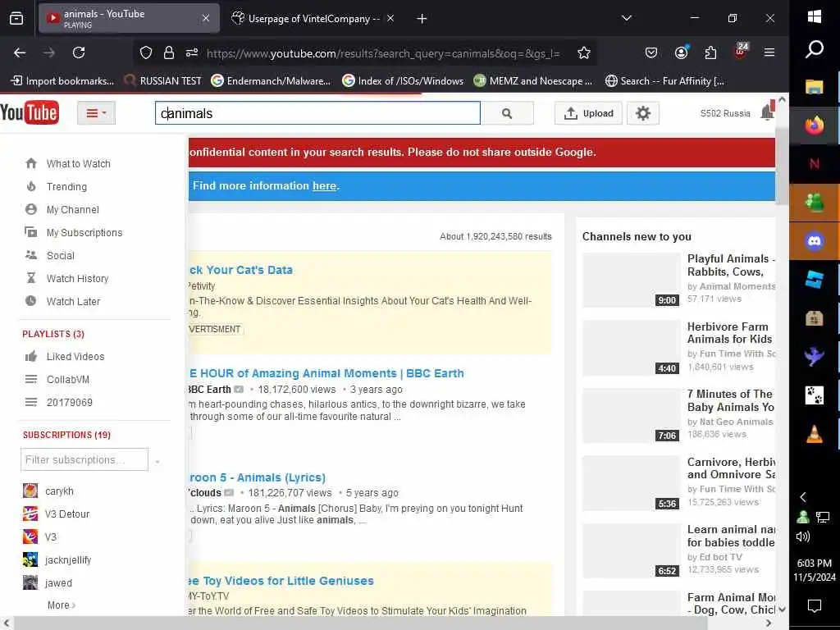Open a new browser tab
Screen dimensions: 840x630
(422, 19)
